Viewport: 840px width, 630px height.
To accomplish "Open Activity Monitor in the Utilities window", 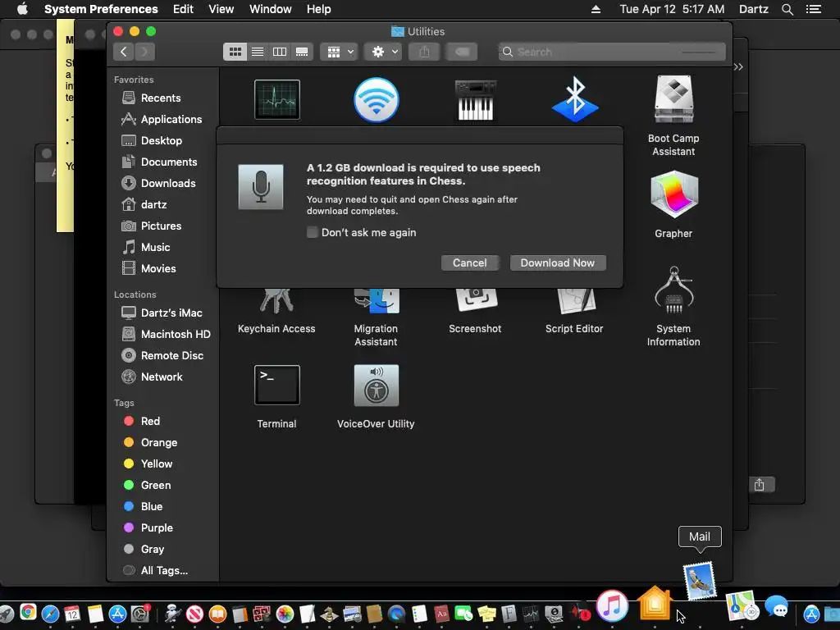I will click(x=277, y=99).
